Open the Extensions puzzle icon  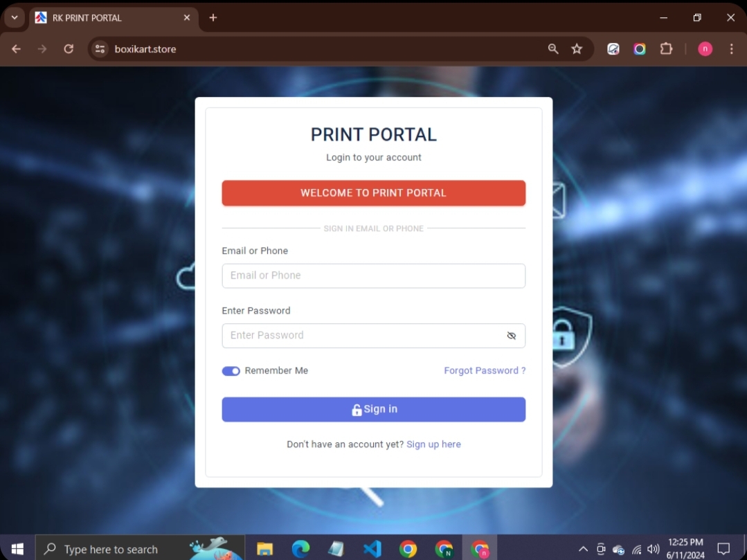click(666, 48)
